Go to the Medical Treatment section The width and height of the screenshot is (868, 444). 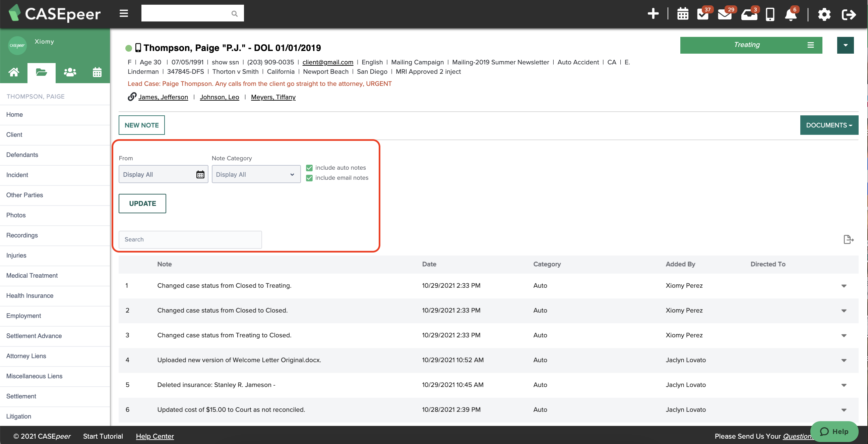click(32, 275)
